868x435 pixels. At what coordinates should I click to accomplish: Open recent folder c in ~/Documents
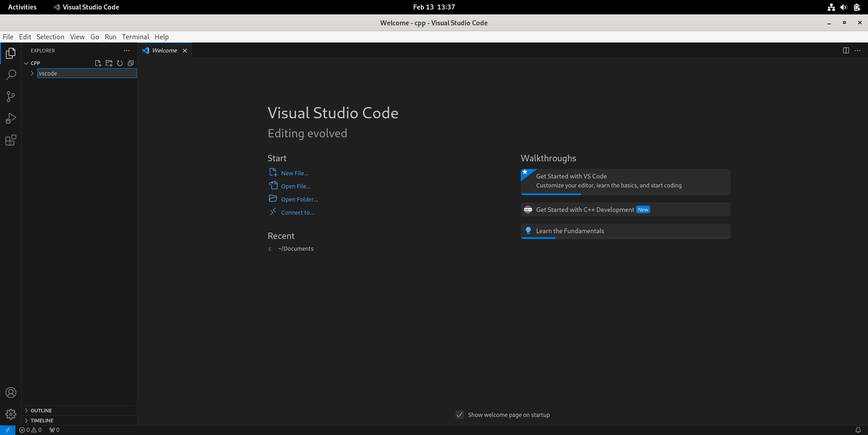(270, 249)
